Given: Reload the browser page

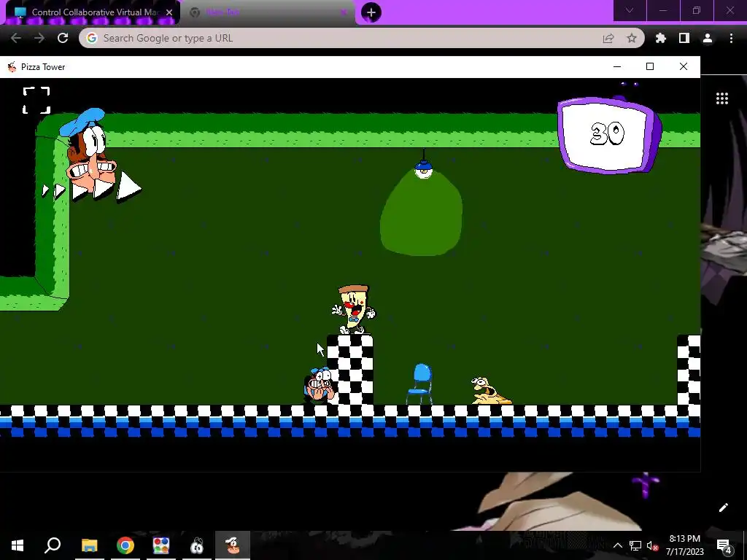Looking at the screenshot, I should [x=63, y=38].
